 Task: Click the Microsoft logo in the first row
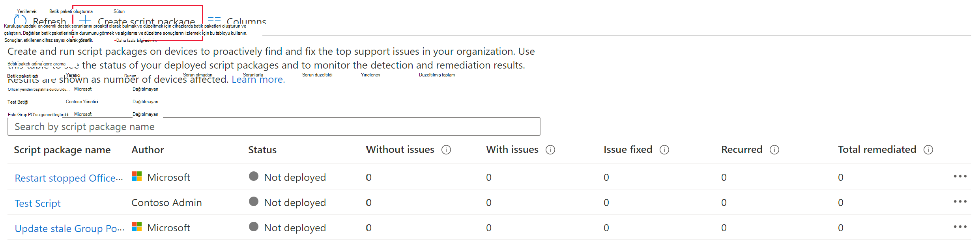tap(137, 177)
